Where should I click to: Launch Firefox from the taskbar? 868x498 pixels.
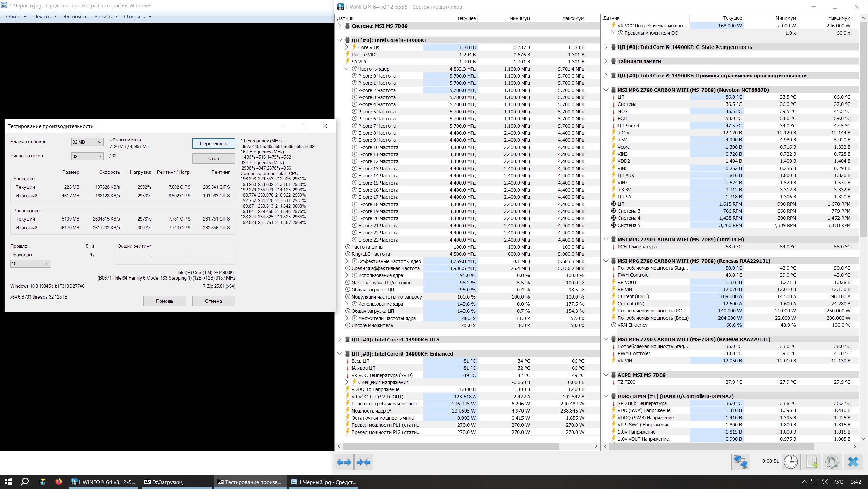[x=58, y=482]
